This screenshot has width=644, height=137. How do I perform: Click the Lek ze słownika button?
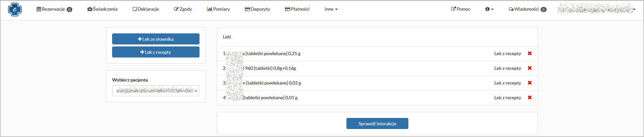[156, 39]
